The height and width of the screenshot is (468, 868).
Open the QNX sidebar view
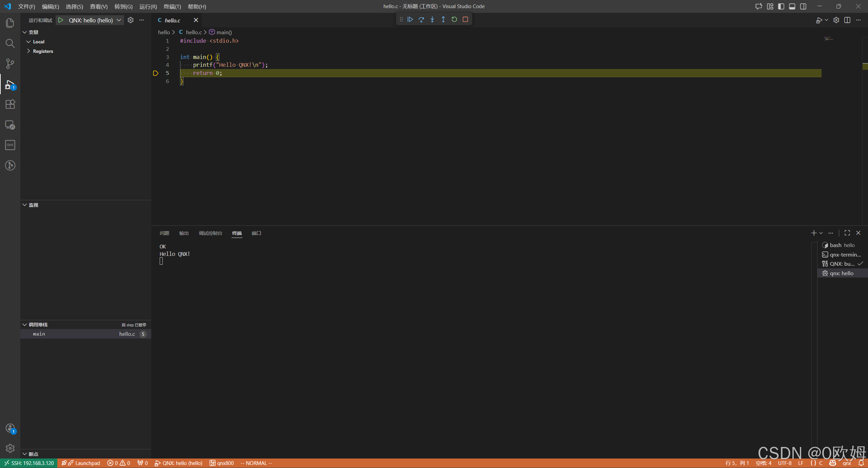[x=10, y=145]
